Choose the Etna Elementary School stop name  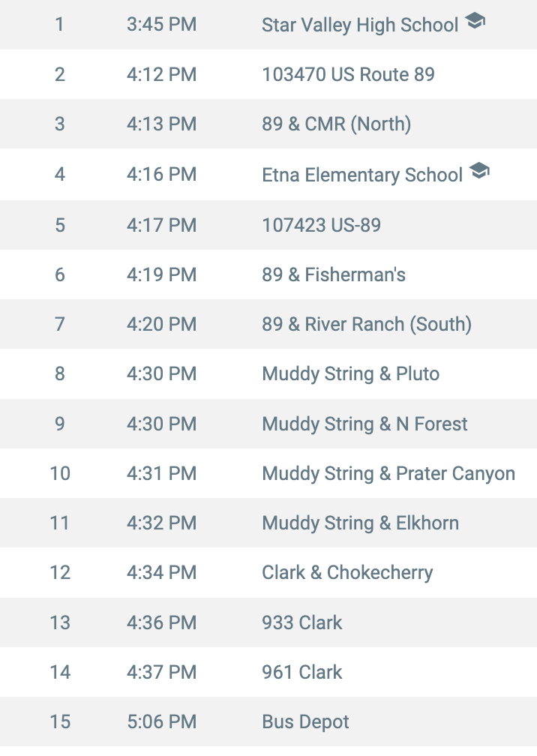362,175
